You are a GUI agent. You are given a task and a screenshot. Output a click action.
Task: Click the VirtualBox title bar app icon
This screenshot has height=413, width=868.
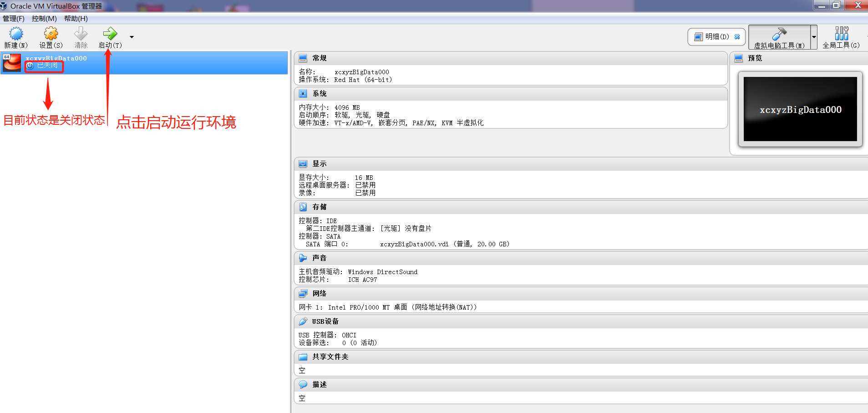(x=4, y=6)
